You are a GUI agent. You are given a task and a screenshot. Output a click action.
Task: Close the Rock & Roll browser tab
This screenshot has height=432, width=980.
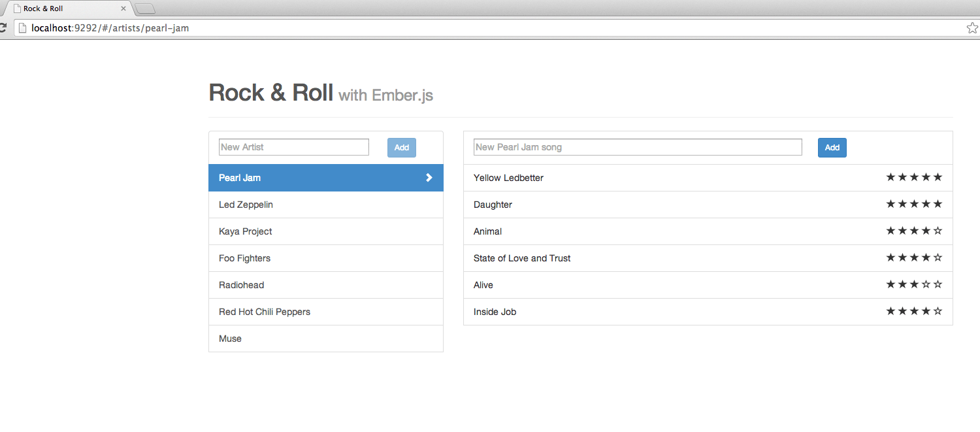pos(123,8)
